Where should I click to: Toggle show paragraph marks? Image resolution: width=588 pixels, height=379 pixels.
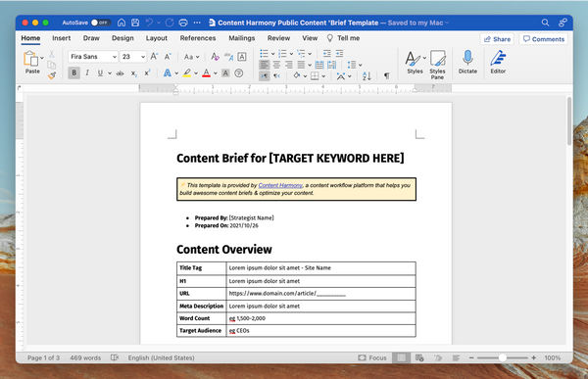(387, 76)
